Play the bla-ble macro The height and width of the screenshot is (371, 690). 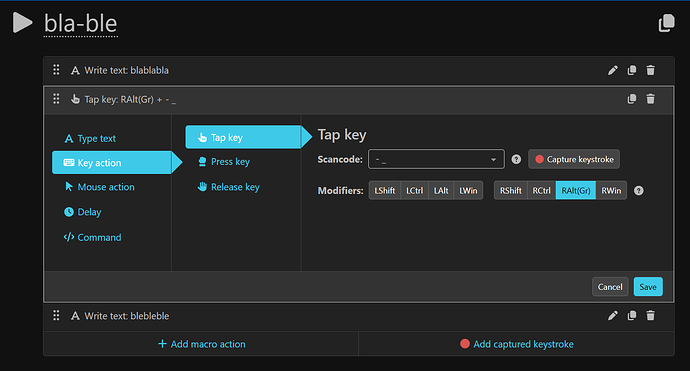point(22,22)
